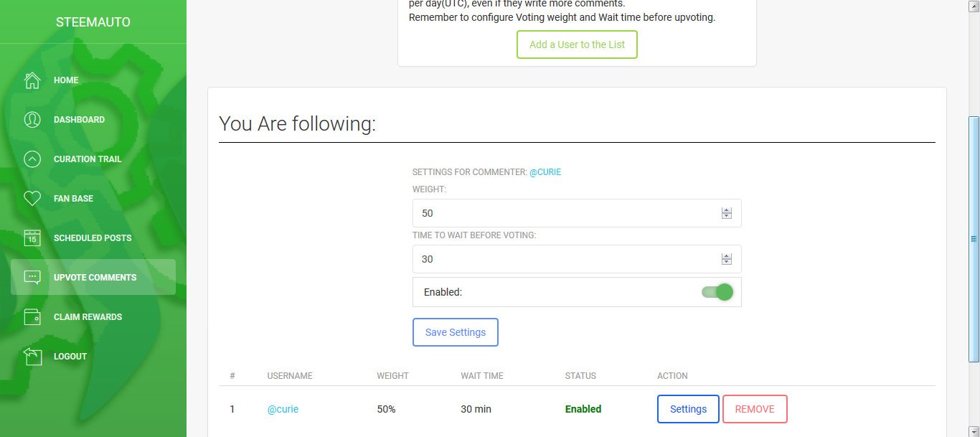Click the Fan Base heart icon
Image resolution: width=980 pixels, height=437 pixels.
32,199
